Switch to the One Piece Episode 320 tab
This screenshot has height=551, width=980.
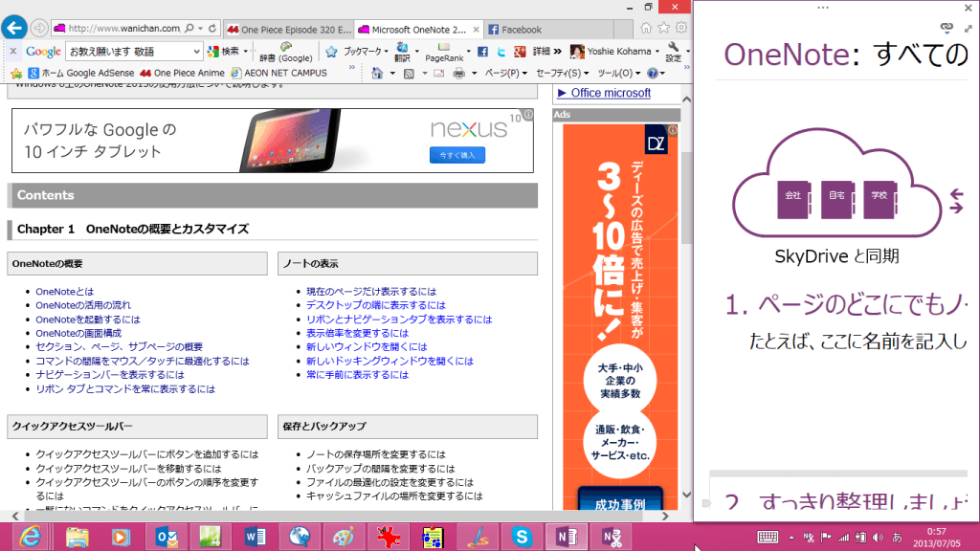tap(289, 30)
